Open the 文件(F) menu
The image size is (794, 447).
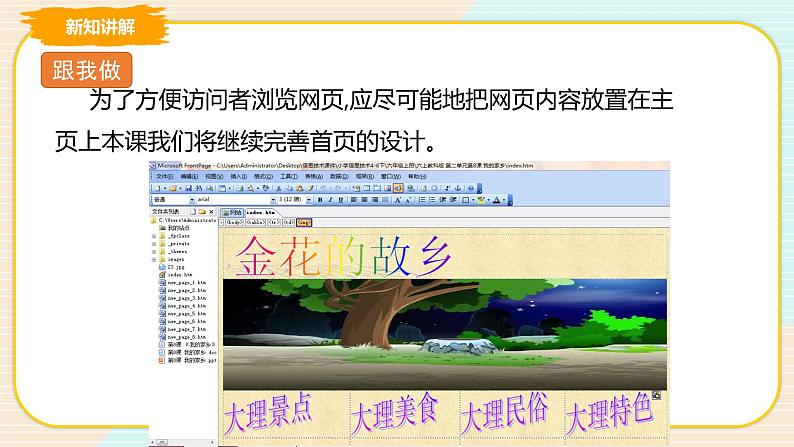point(165,176)
